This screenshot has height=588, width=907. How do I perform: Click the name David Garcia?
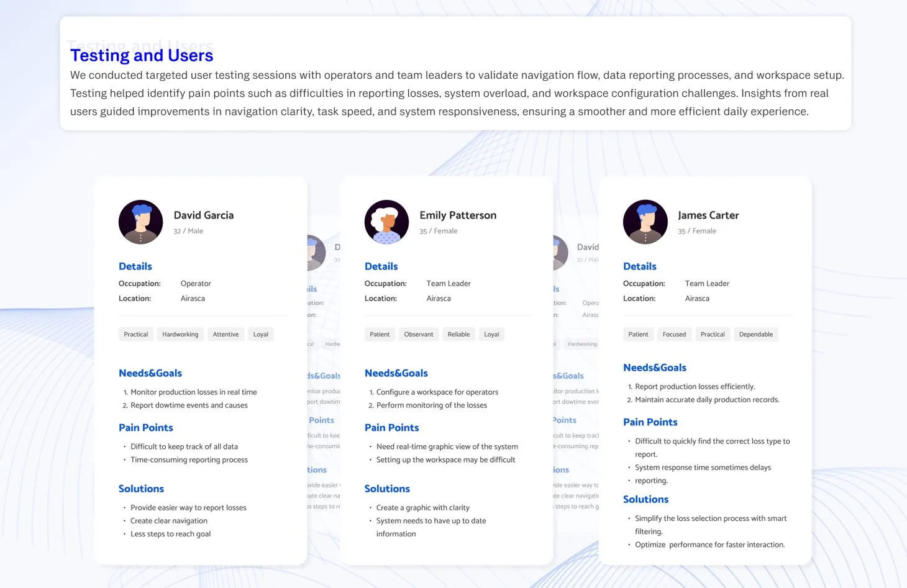pos(204,215)
